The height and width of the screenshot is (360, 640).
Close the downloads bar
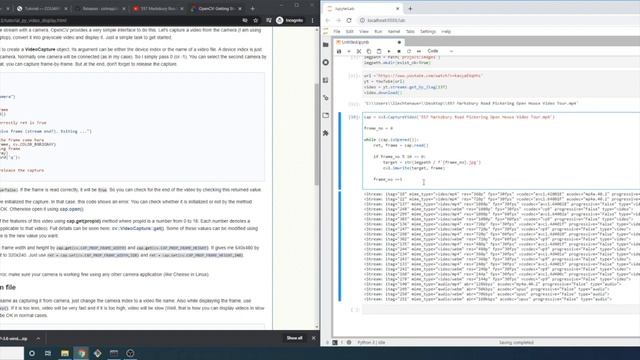pos(313,338)
